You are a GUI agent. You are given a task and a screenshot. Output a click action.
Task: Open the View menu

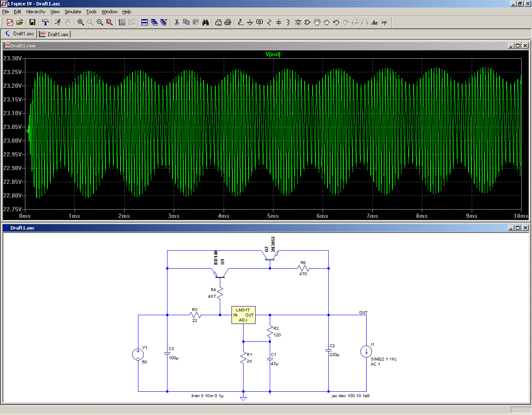(55, 12)
